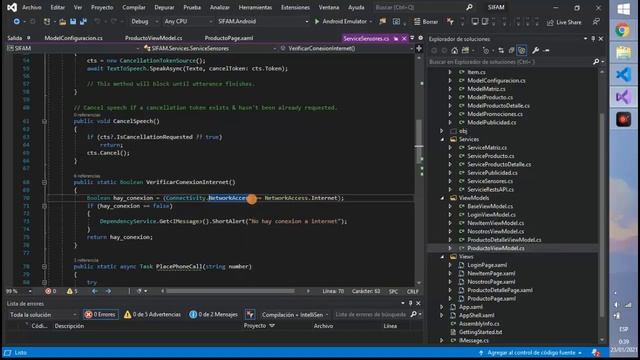This screenshot has height=360, width=640.
Task: Toggle the 0 de 5 Advertencias filter
Action: tap(152, 314)
